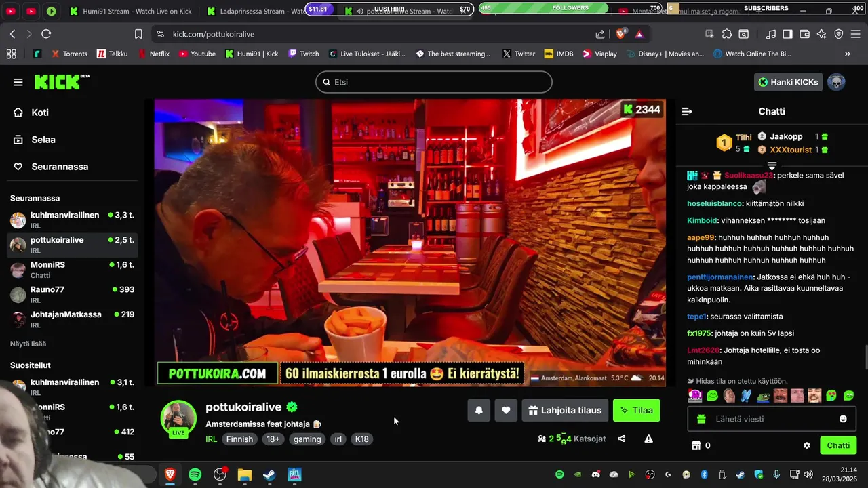Open the browser extensions puzzle icon
The width and height of the screenshot is (868, 488).
click(x=727, y=34)
